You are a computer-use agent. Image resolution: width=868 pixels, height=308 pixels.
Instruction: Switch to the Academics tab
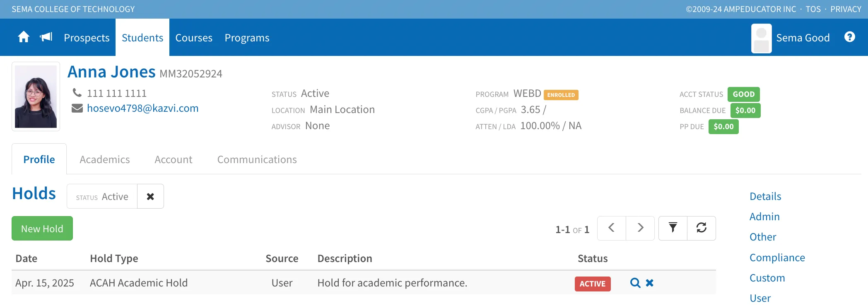(105, 160)
